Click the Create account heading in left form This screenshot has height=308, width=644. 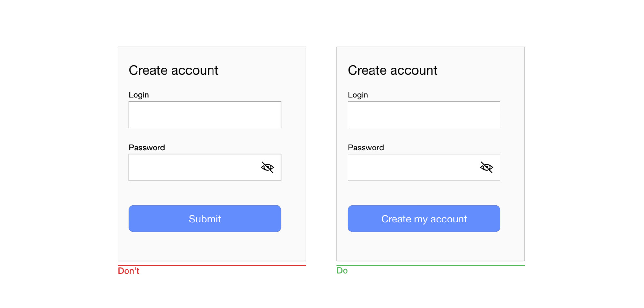(x=174, y=70)
